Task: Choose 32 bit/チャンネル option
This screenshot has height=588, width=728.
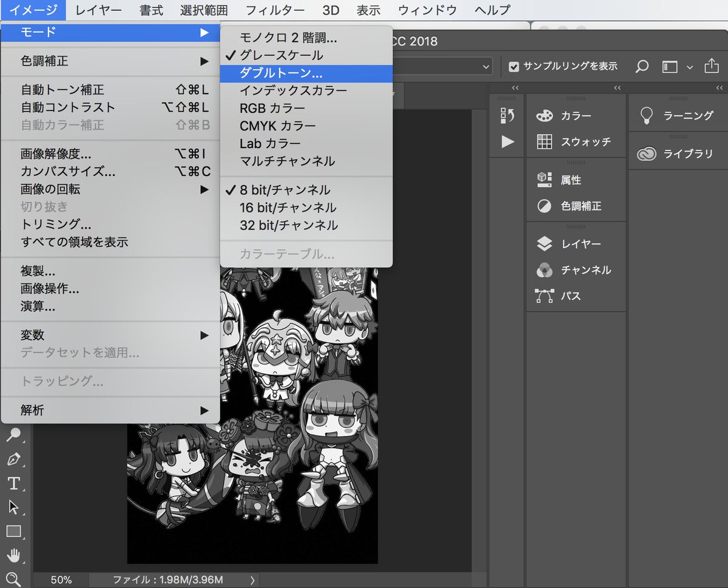Action: (306, 225)
